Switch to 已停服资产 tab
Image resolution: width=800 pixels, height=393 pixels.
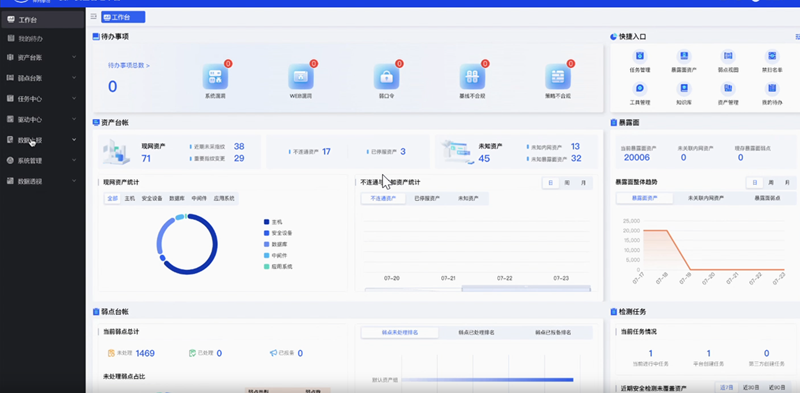[x=426, y=199]
